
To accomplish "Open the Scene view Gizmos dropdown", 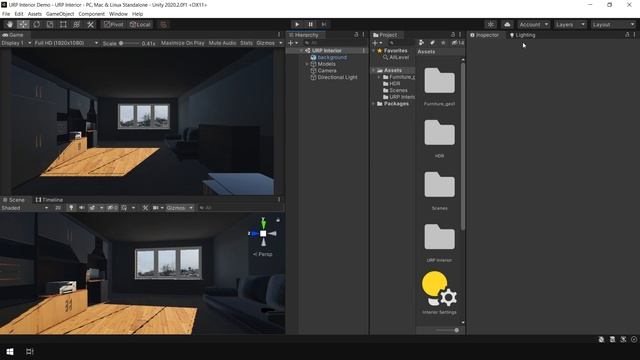I will tap(180, 208).
